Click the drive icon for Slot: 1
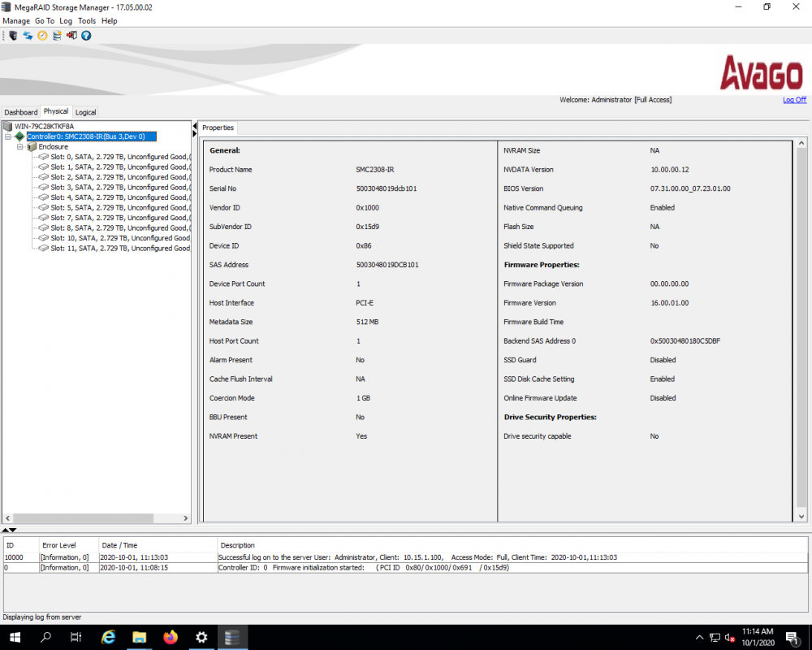This screenshot has height=650, width=812. [x=44, y=167]
